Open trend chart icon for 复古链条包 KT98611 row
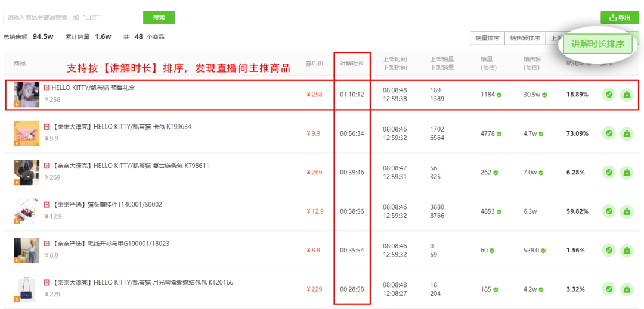 pyautogui.click(x=609, y=172)
